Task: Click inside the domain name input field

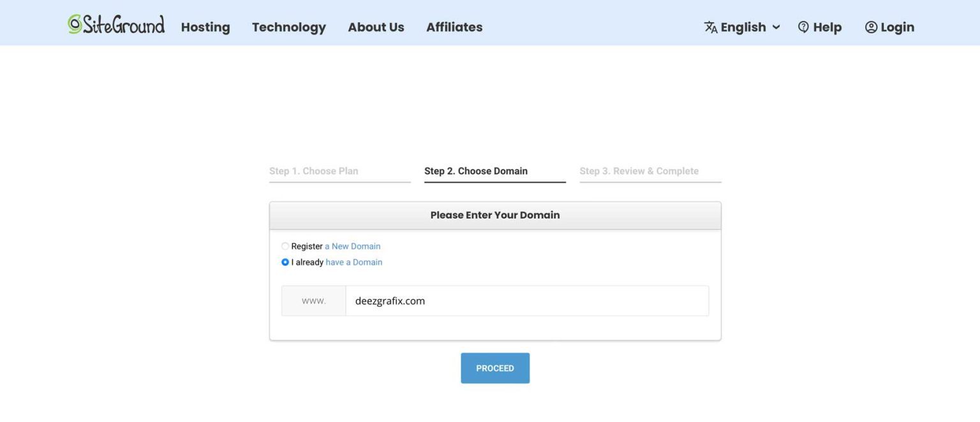Action: pos(526,300)
